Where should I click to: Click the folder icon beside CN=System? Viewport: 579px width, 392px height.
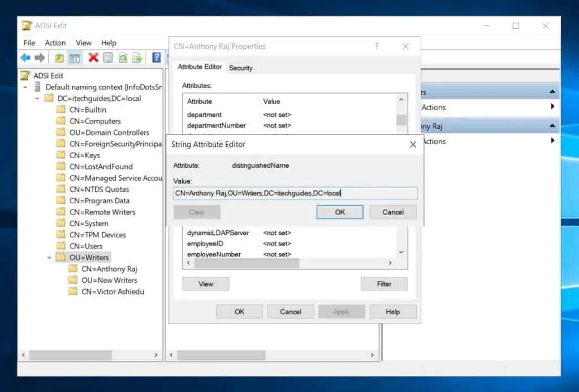point(61,223)
